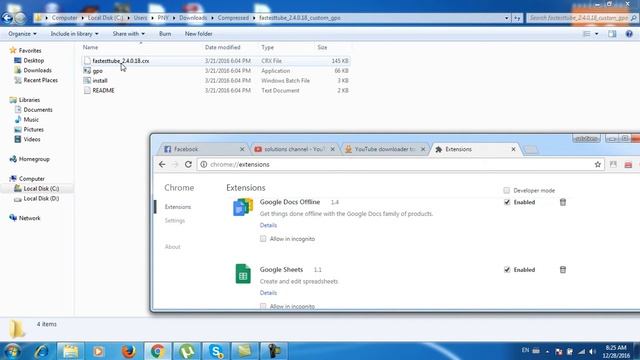Open a new Chrome tab
The image size is (640, 360).
click(x=531, y=150)
